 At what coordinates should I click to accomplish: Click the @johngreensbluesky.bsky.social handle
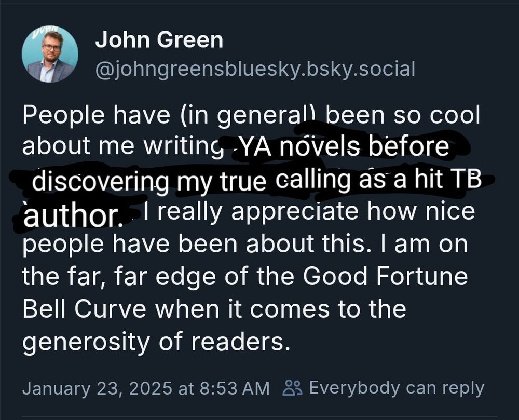(256, 68)
